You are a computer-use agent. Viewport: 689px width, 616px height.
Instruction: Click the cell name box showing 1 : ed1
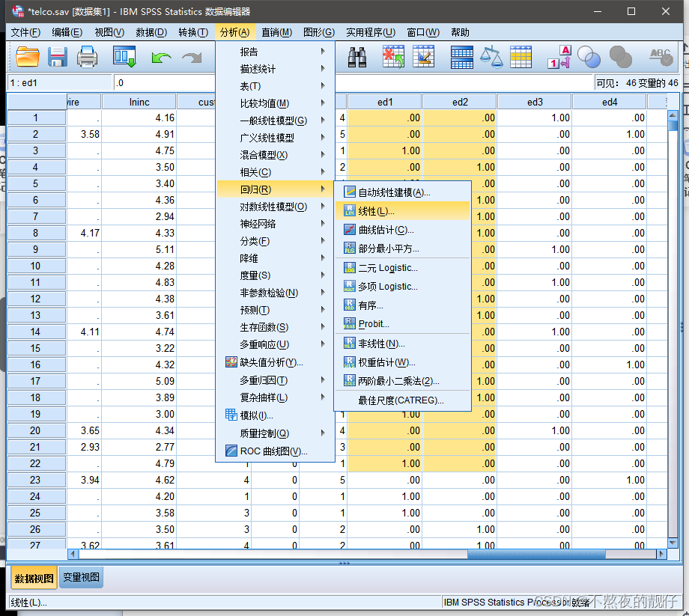[60, 83]
